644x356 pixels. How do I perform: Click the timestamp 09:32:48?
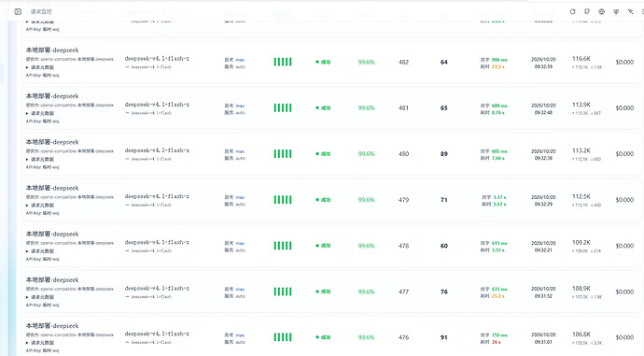[543, 113]
